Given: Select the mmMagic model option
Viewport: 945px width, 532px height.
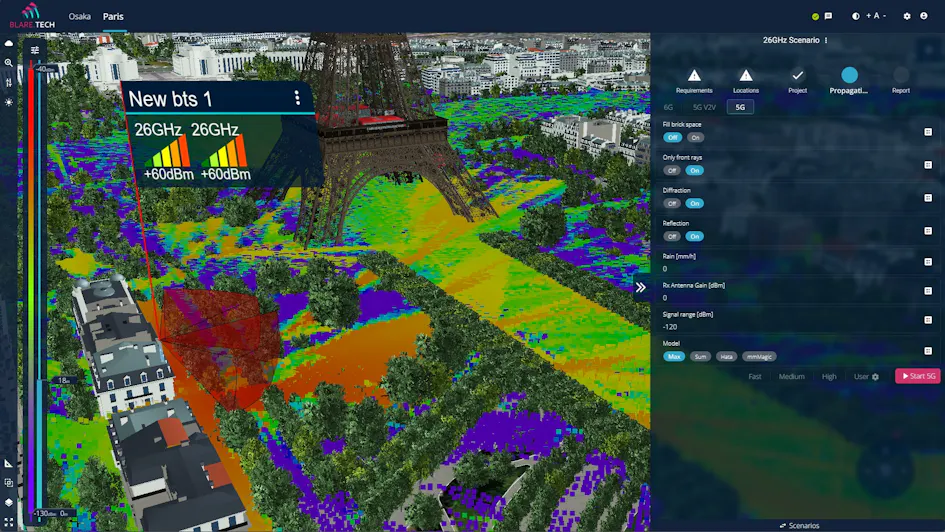Looking at the screenshot, I should (x=759, y=357).
